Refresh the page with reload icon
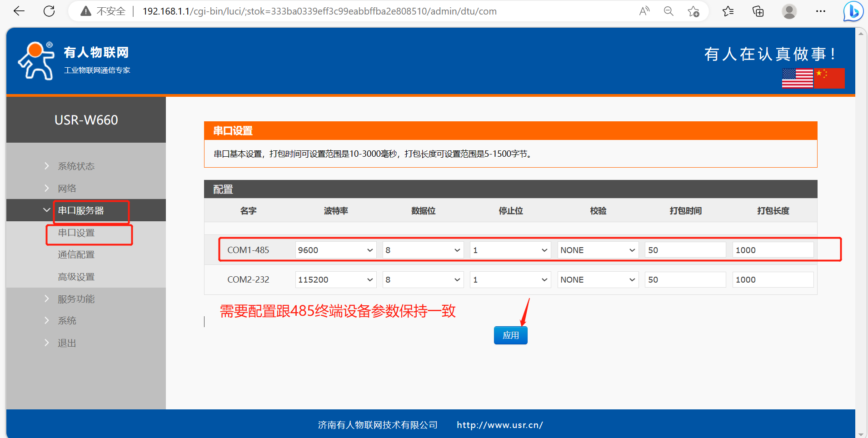This screenshot has height=438, width=868. [x=49, y=11]
